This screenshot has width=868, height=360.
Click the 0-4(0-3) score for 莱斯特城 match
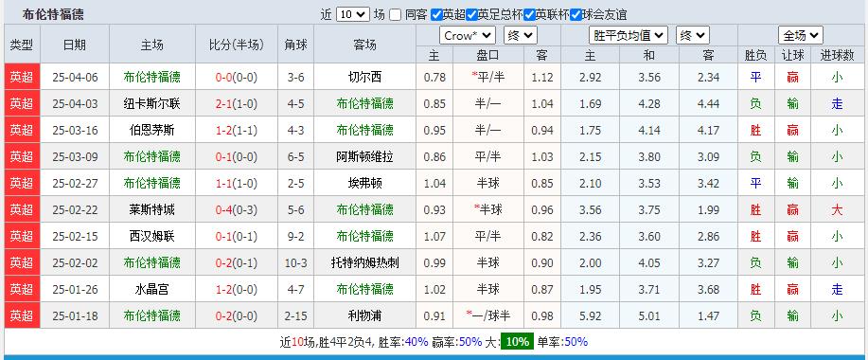tap(237, 210)
